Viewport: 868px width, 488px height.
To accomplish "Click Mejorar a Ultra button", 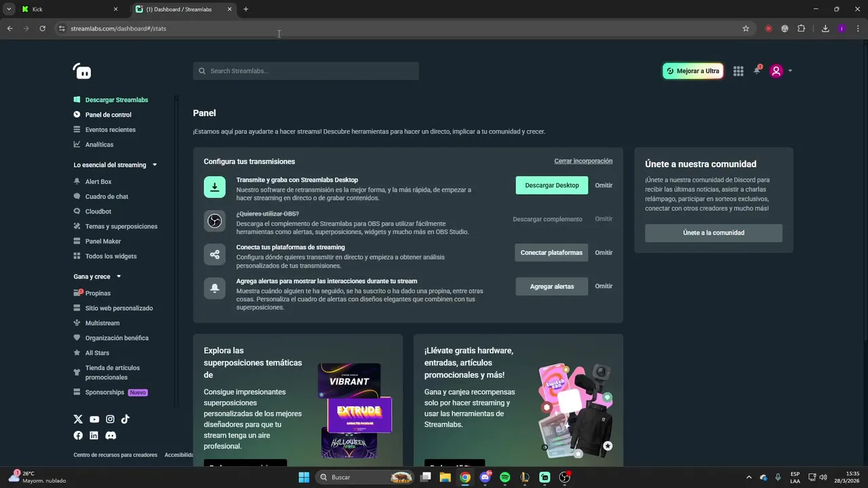I will [x=693, y=71].
